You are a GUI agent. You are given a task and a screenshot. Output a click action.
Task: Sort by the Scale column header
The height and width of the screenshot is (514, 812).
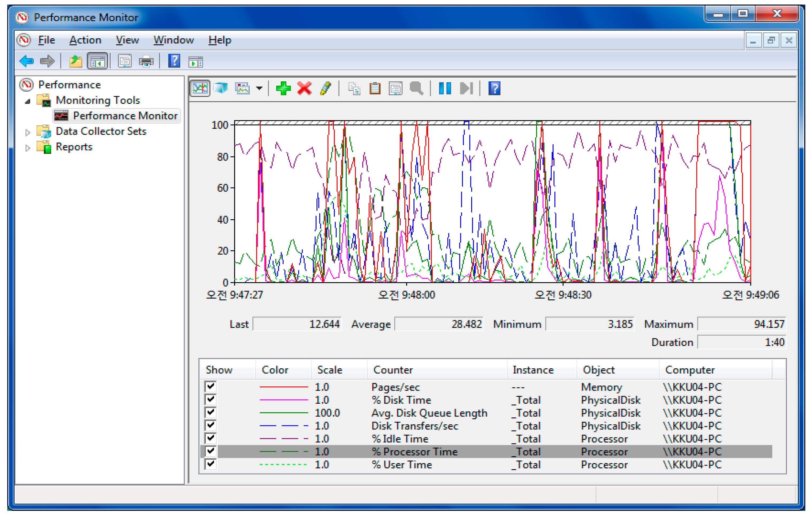[x=339, y=370]
